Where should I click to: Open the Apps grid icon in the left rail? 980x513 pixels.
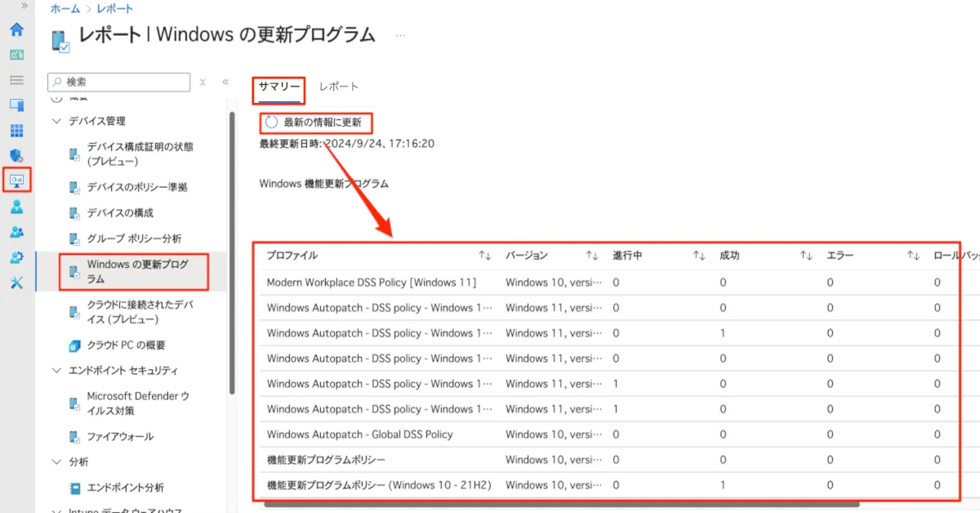click(16, 131)
